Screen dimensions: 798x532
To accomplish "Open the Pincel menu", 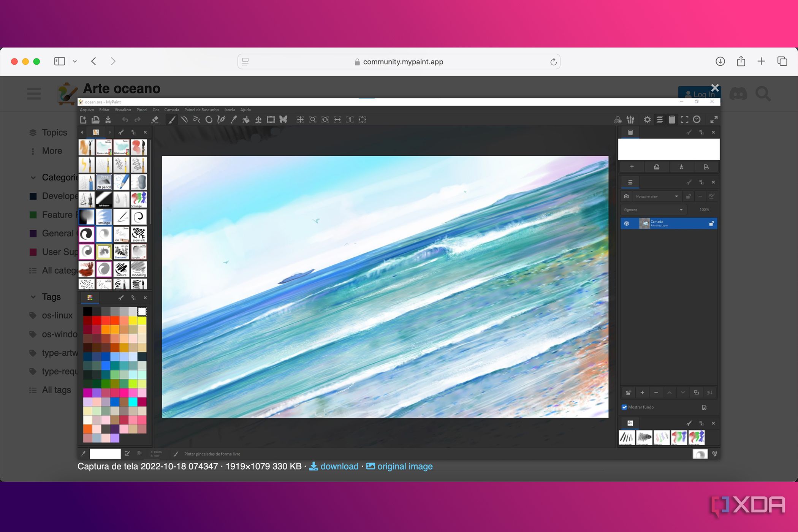I will point(142,110).
